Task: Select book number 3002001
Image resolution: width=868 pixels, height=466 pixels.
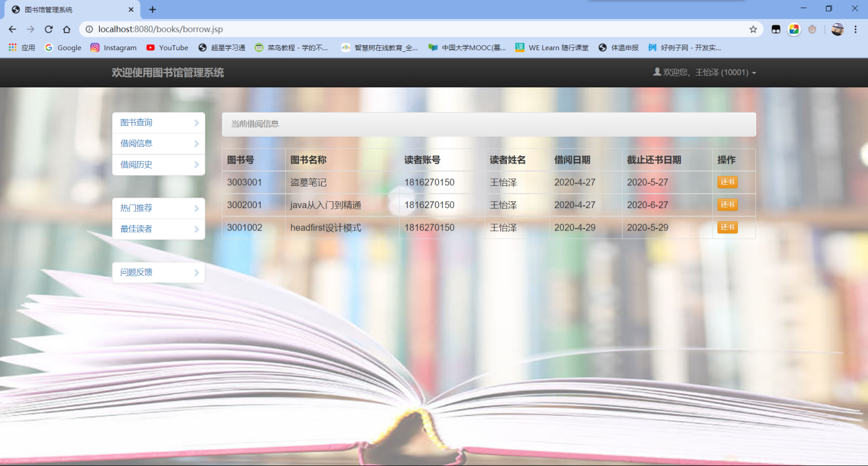Action: pos(245,205)
